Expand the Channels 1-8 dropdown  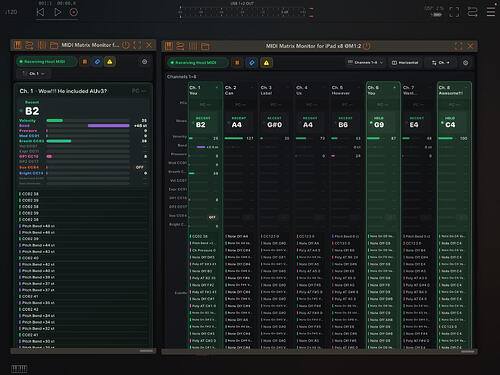click(365, 63)
